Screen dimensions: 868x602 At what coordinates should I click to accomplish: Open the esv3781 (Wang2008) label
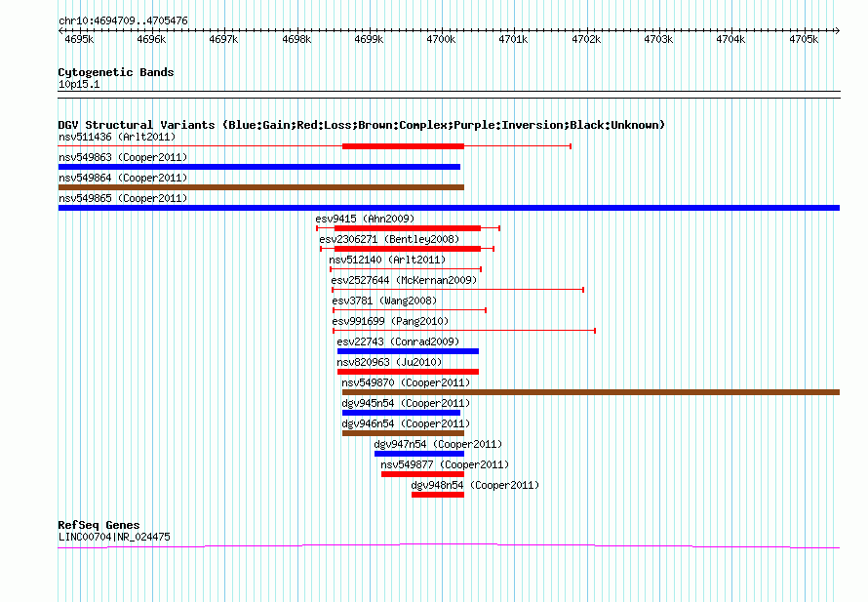point(384,301)
